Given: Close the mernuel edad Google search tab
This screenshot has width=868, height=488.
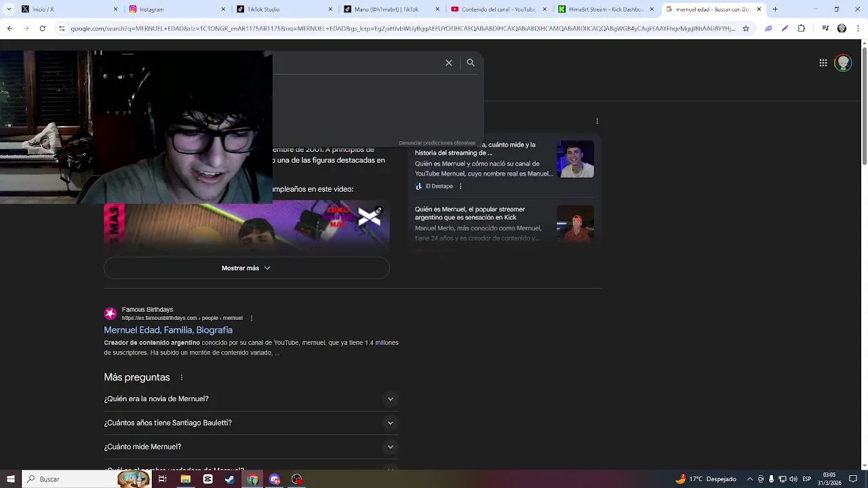Looking at the screenshot, I should point(759,9).
